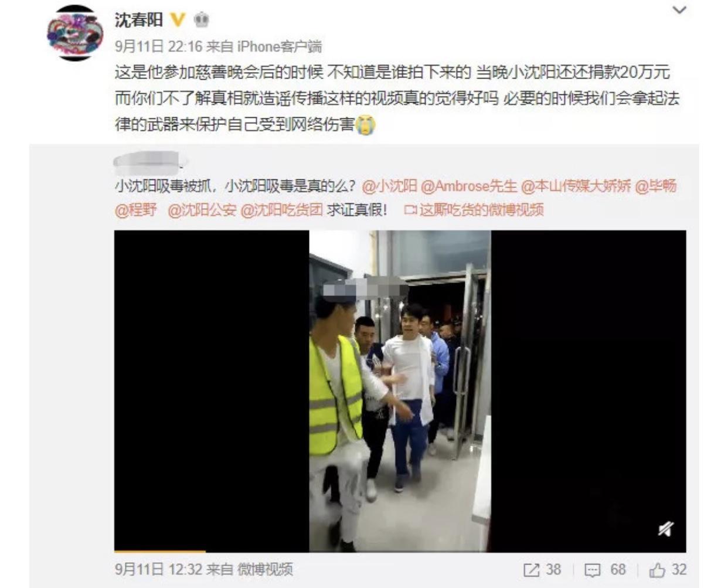Open the @程野 mention link
This screenshot has height=588, width=728.
pos(136,210)
